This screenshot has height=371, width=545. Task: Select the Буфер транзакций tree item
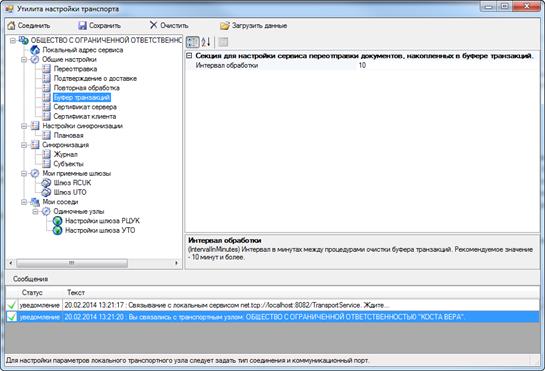(x=82, y=97)
